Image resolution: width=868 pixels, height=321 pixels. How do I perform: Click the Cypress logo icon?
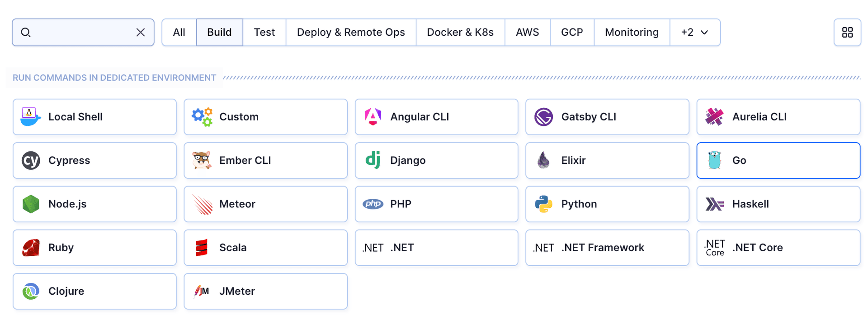tap(31, 160)
